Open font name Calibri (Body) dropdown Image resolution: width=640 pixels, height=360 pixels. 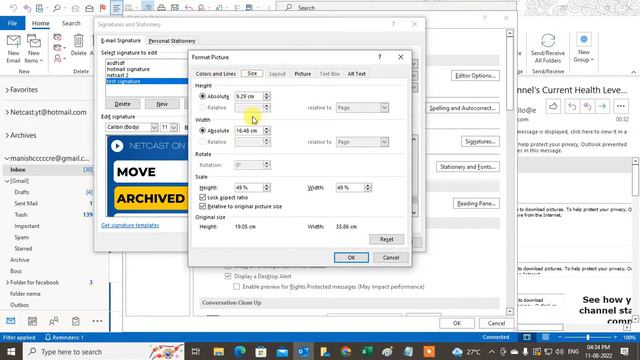tap(154, 127)
